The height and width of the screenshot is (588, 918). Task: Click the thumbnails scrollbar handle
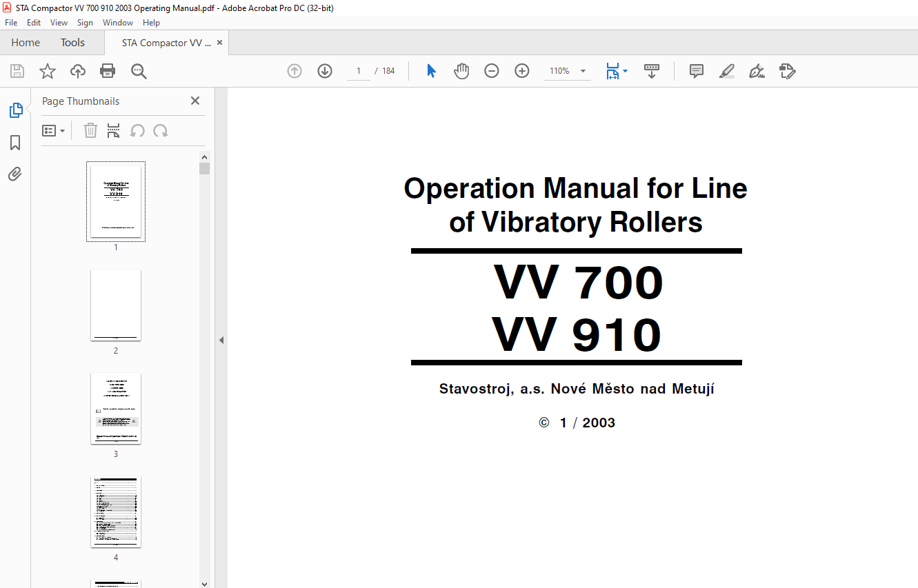click(204, 168)
